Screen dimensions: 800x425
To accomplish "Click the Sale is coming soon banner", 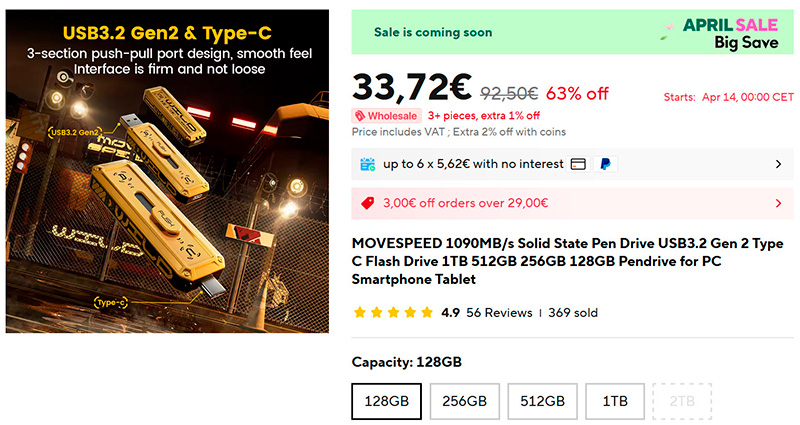I will [433, 32].
